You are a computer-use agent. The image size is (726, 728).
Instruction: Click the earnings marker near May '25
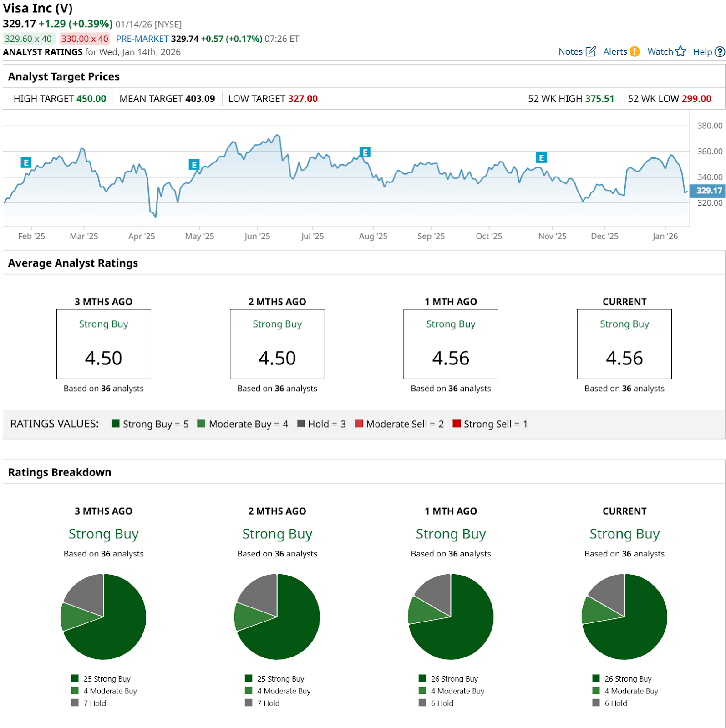(x=194, y=165)
